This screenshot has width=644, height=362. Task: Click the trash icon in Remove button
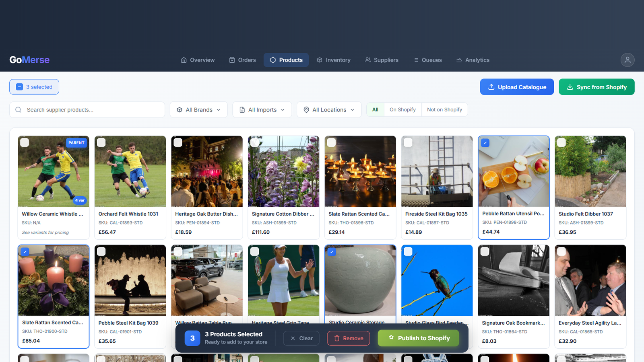point(337,338)
